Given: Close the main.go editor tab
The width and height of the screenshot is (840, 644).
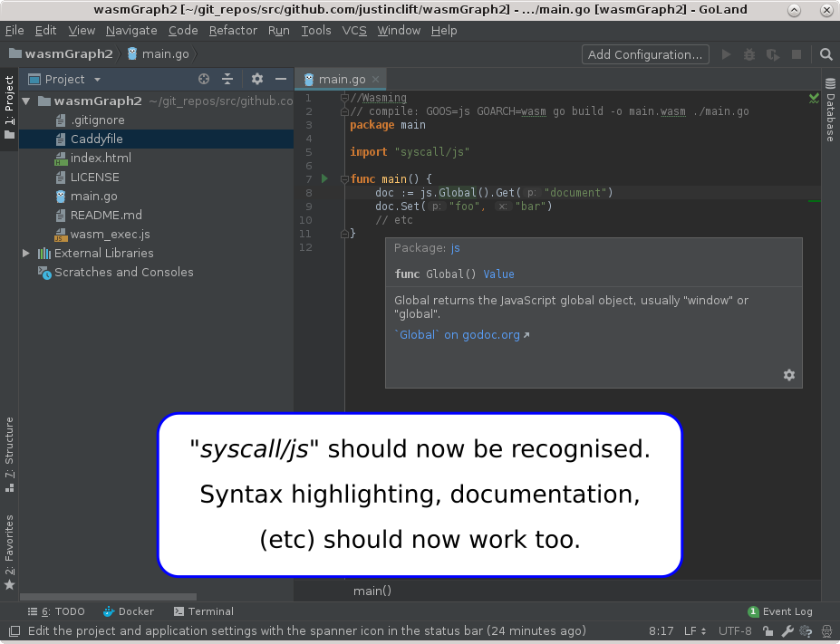Looking at the screenshot, I should pos(375,79).
